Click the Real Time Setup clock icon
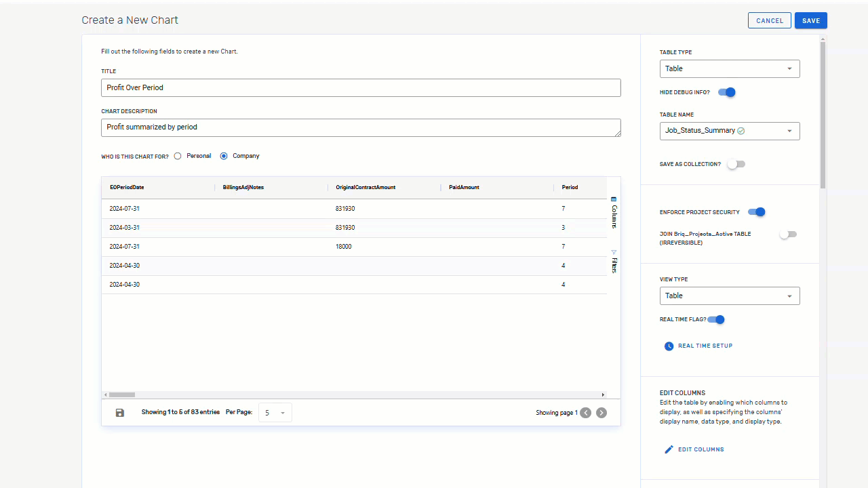Image resolution: width=868 pixels, height=488 pixels. [669, 346]
